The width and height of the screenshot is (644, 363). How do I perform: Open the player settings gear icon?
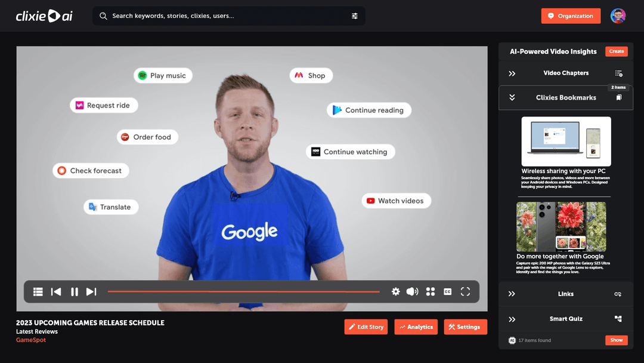tap(396, 291)
